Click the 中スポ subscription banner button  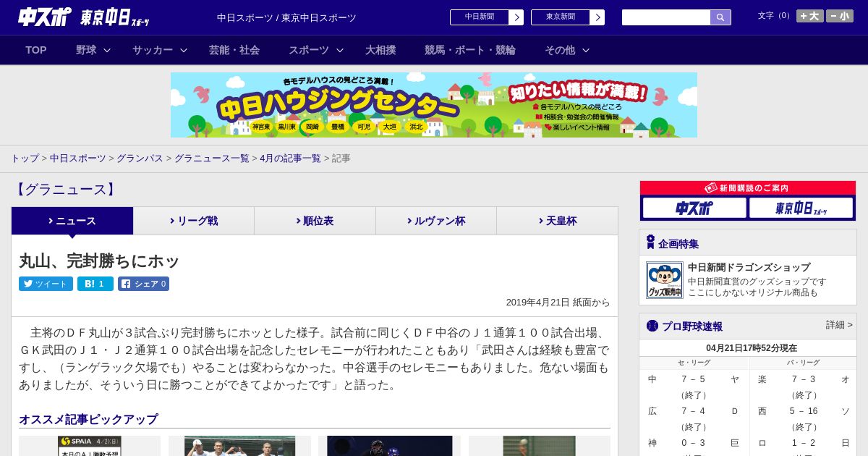pyautogui.click(x=694, y=208)
